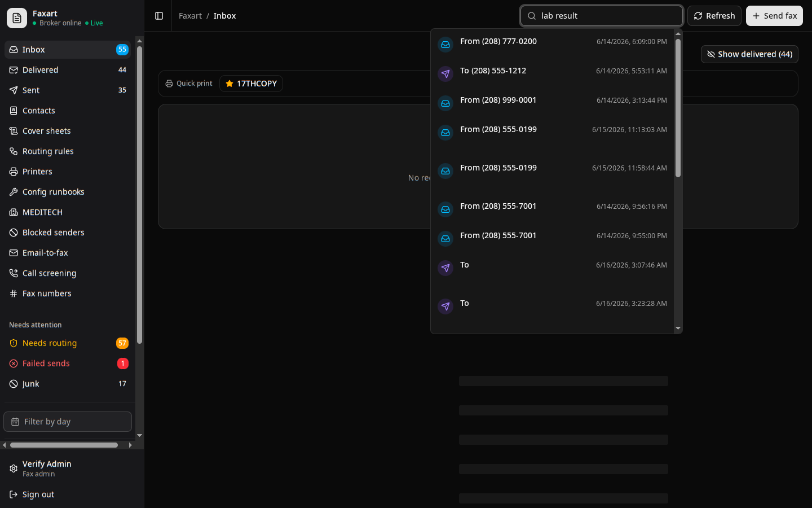812x508 pixels.
Task: Click the Printers icon in sidebar
Action: pos(14,172)
